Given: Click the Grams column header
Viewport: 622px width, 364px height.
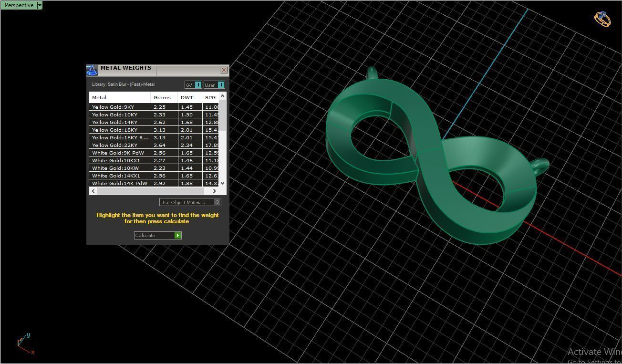Looking at the screenshot, I should coord(164,97).
